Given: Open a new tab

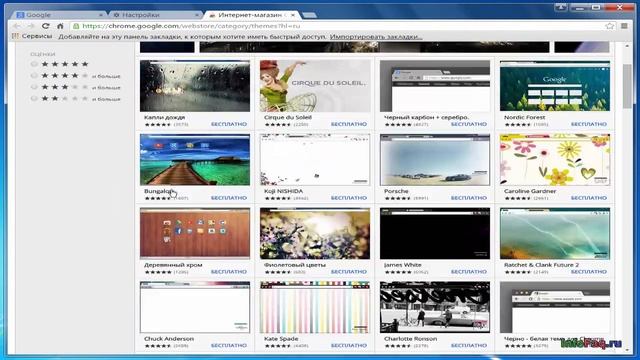Looking at the screenshot, I should click(309, 15).
